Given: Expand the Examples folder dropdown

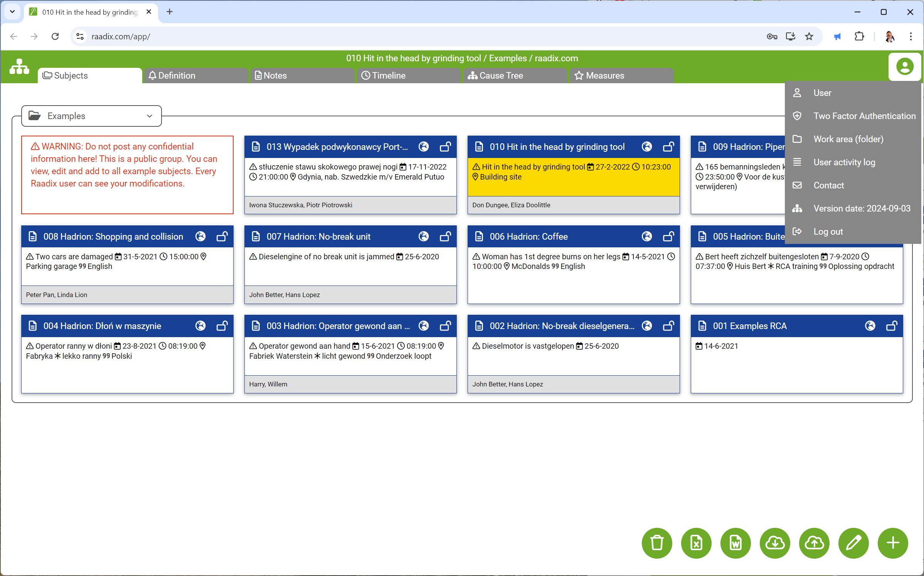Looking at the screenshot, I should click(x=149, y=116).
